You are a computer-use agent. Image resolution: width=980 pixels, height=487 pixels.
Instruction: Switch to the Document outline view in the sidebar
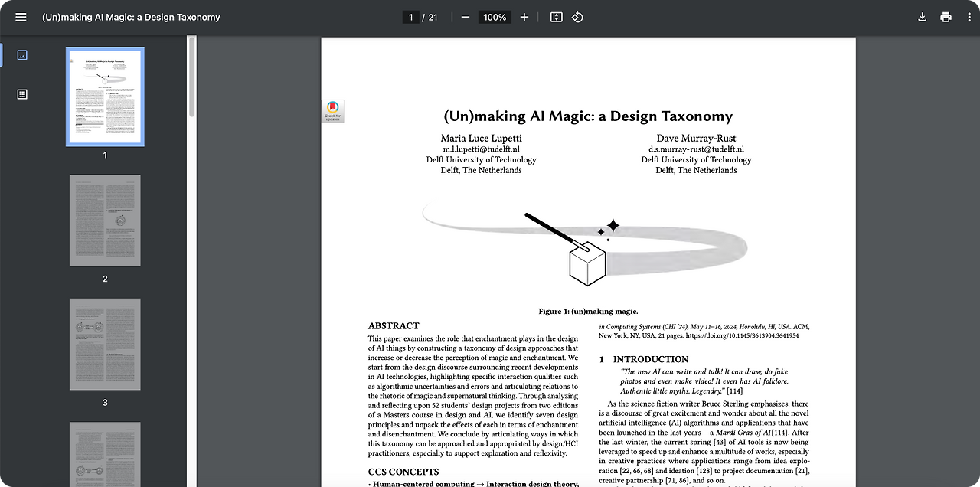coord(22,94)
